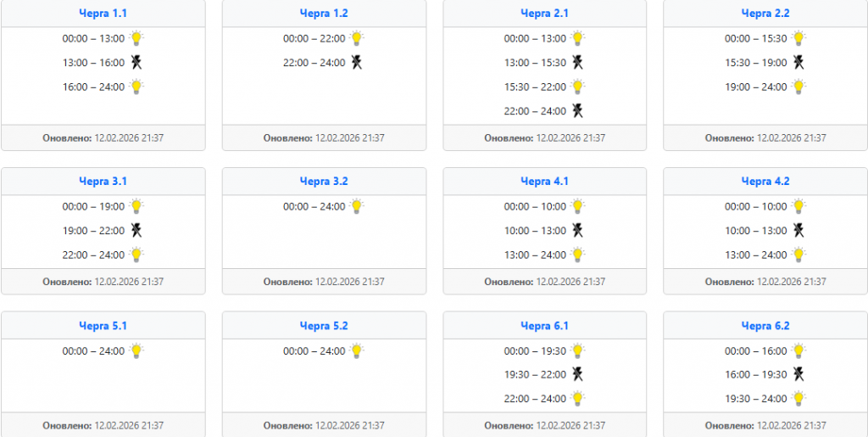Click the lightbulb icon beside 00:00 – 22:00 in Черга 1.2
Screen dimensions: 868x437
pyautogui.click(x=358, y=38)
